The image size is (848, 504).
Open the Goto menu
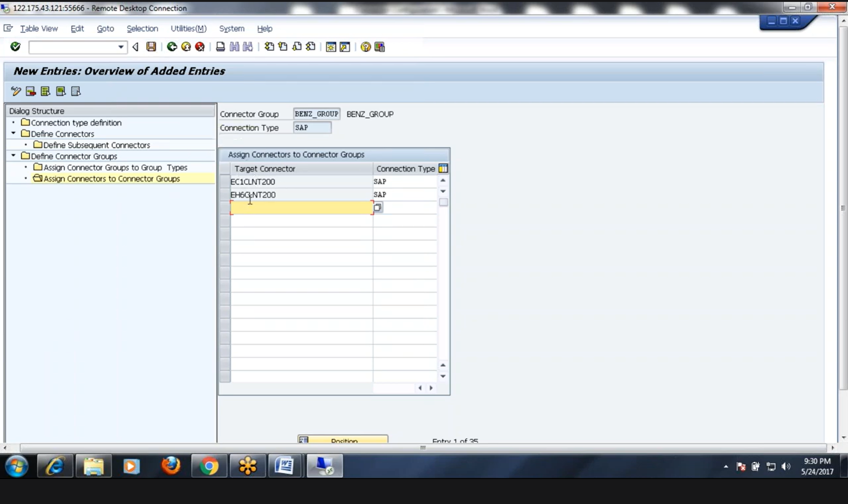point(105,28)
